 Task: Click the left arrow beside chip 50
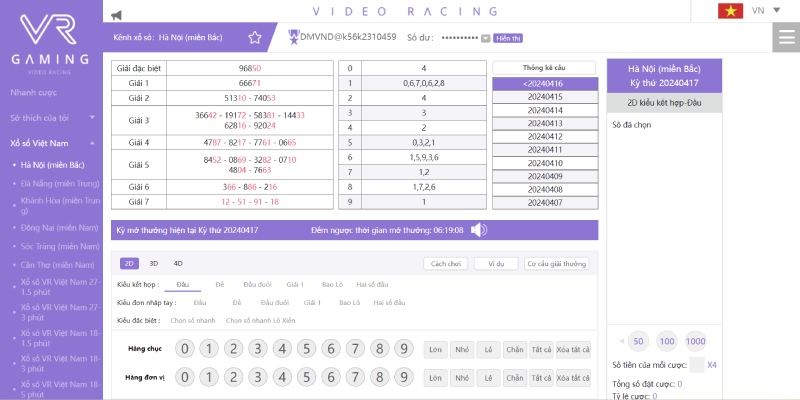[x=621, y=340]
